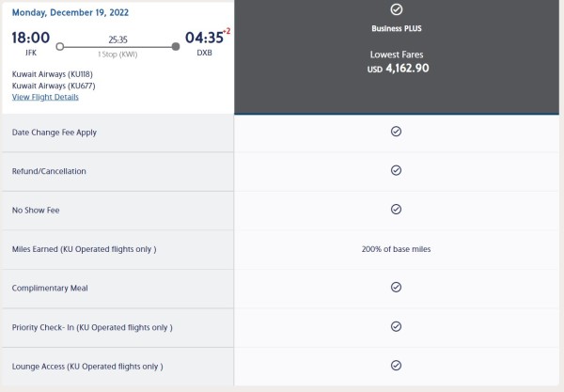Click the Refund/Cancellation checkmark icon
The height and width of the screenshot is (392, 564).
(x=396, y=170)
